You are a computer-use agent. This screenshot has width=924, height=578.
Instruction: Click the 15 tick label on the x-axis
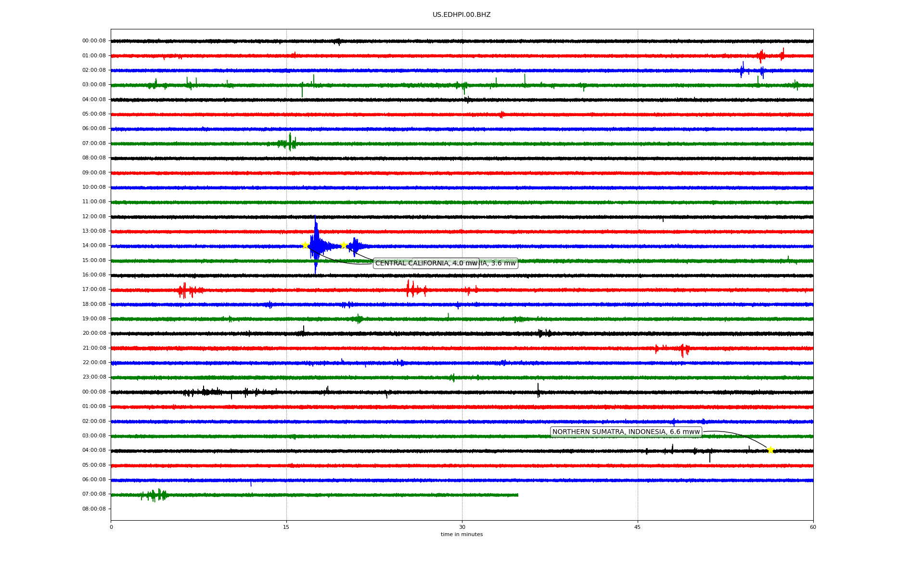(x=286, y=527)
